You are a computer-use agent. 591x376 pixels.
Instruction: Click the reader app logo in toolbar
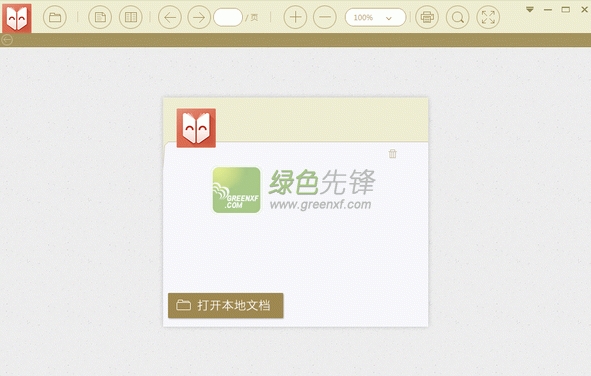pyautogui.click(x=17, y=18)
